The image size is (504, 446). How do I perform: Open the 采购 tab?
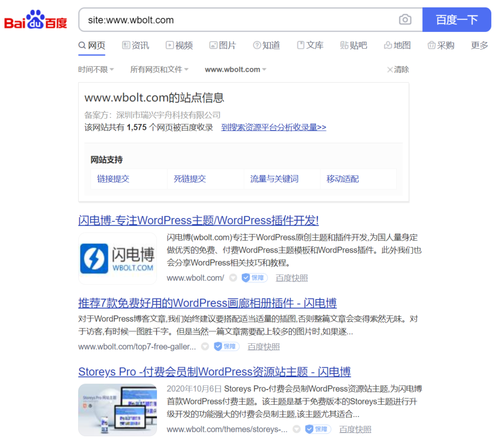tap(441, 45)
